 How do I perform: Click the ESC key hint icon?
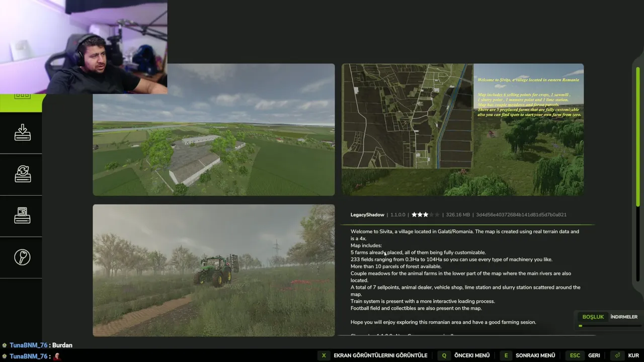575,355
